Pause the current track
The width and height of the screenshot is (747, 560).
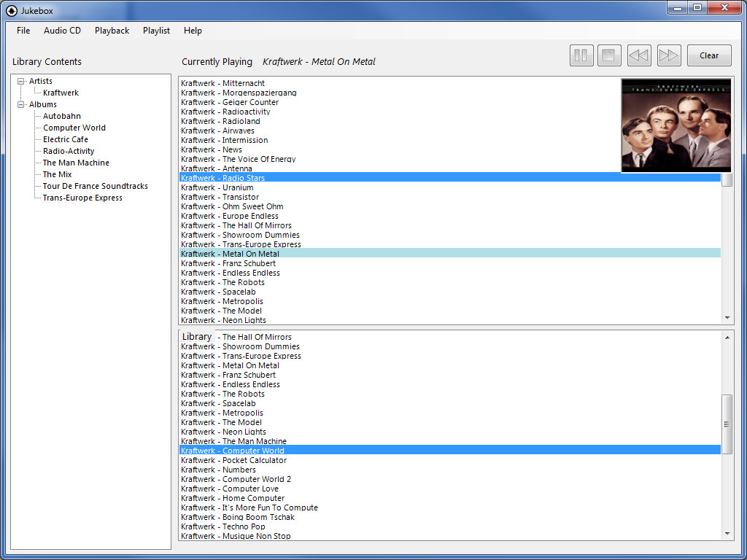click(581, 55)
